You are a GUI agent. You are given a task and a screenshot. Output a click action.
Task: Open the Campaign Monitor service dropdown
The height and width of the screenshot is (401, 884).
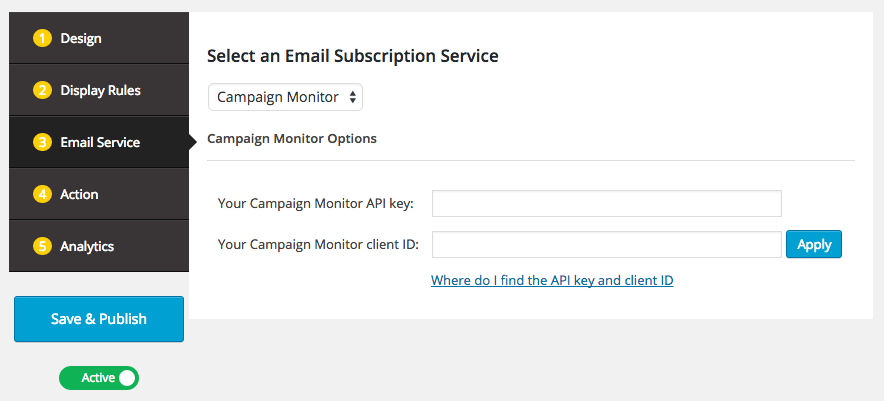tap(285, 97)
